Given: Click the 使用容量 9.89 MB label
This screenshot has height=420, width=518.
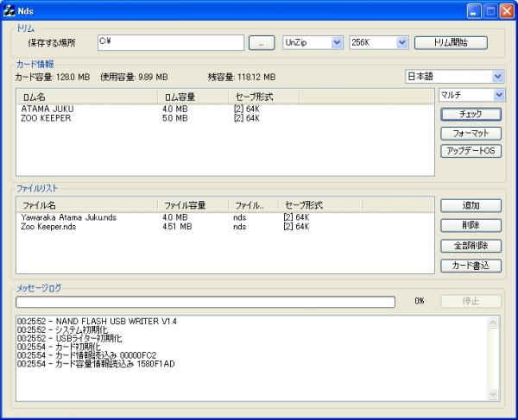Looking at the screenshot, I should point(134,78).
